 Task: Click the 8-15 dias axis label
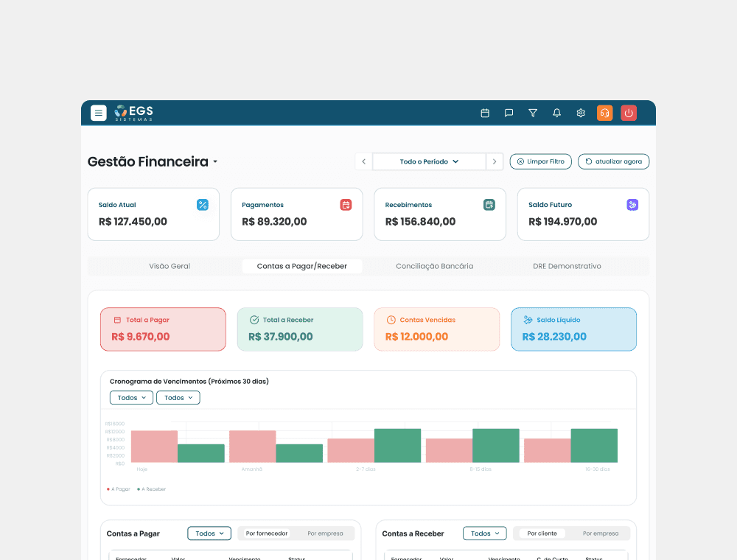point(481,469)
